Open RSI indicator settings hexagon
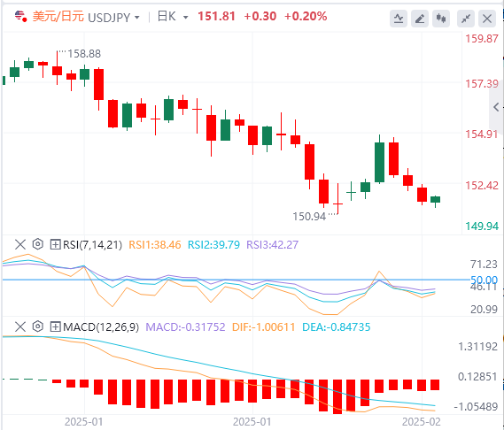This screenshot has height=430, width=504. click(37, 244)
